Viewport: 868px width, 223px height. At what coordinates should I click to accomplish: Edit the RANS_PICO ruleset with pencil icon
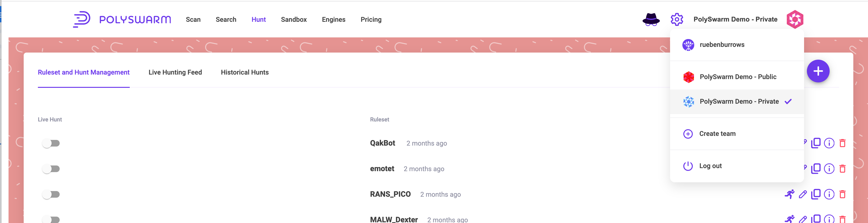803,194
